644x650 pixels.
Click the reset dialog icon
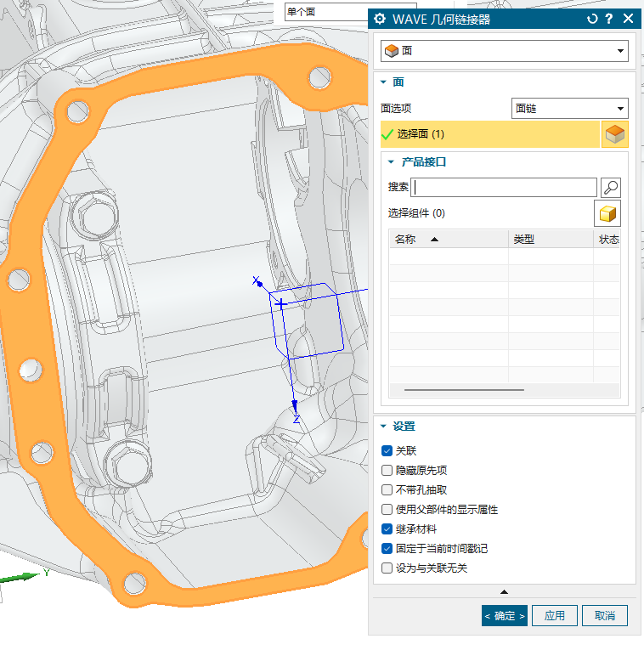(592, 20)
